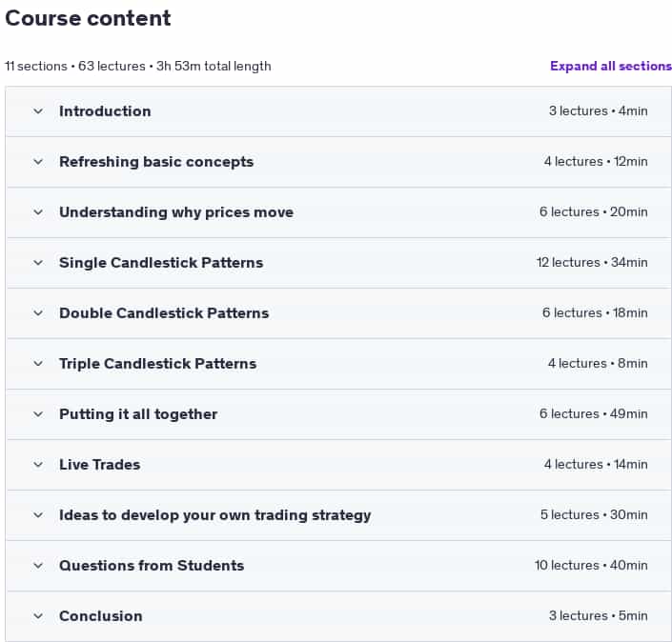Expand the Conclusion section chevron
672x642 pixels.
coord(38,616)
